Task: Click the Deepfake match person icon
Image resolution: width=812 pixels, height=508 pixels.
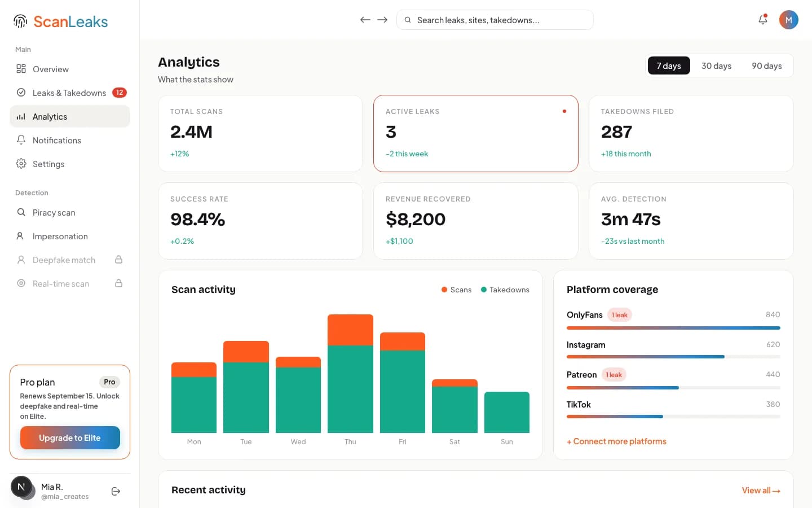Action: [x=21, y=260]
